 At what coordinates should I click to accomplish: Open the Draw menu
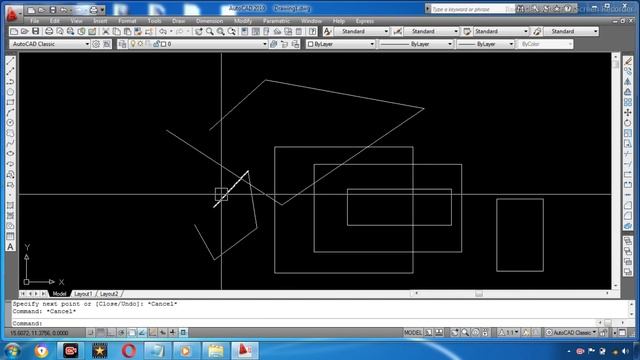click(x=178, y=21)
